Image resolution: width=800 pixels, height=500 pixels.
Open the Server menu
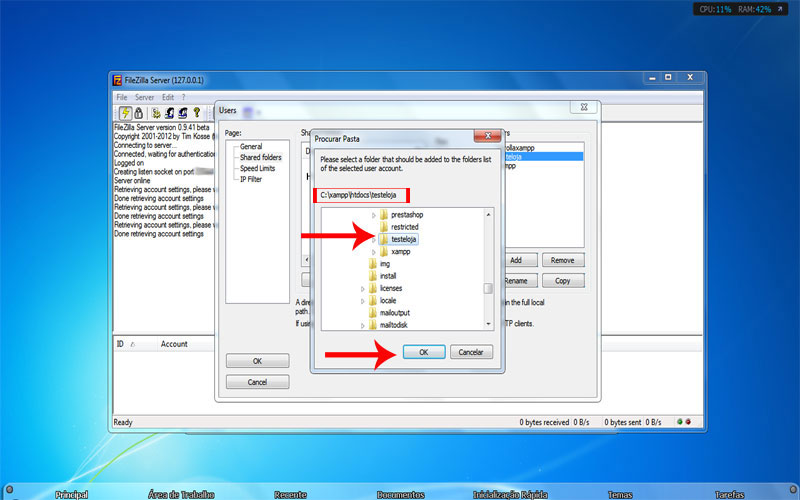tap(144, 97)
